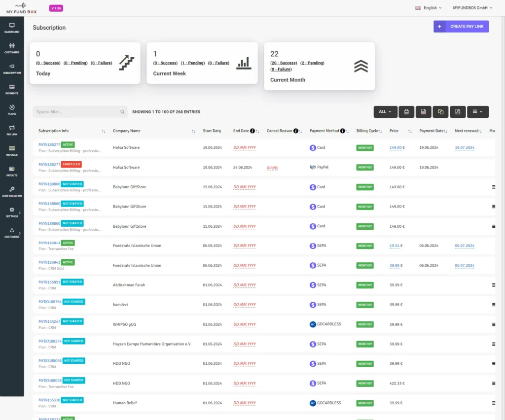
Task: Open row menu for WHIPSO gUG
Action: coord(493,324)
